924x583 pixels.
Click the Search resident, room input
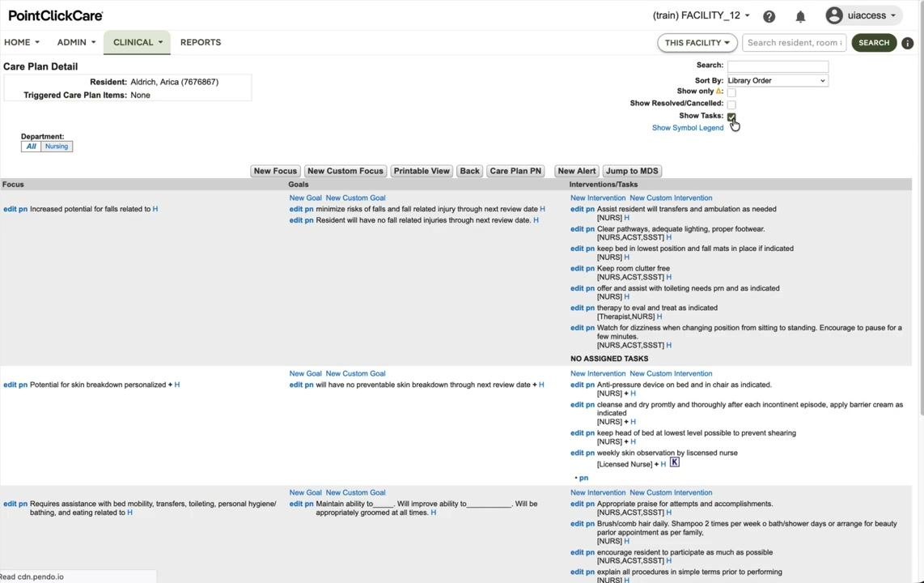coord(795,42)
